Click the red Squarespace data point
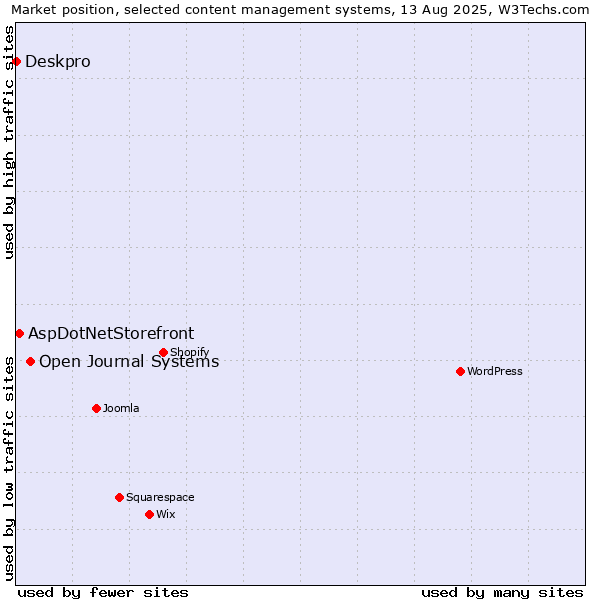Screen dimensions: 600x600 (119, 497)
